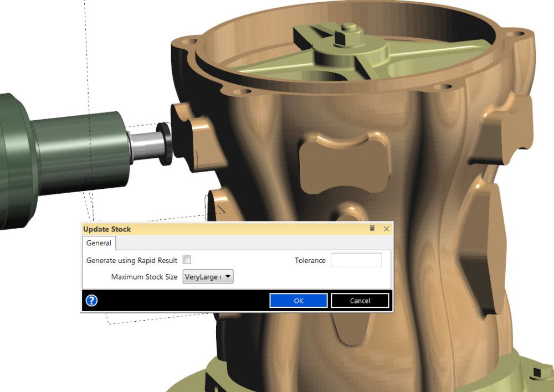Image resolution: width=554 pixels, height=392 pixels.
Task: Click the Maximum Stock Size label
Action: pyautogui.click(x=144, y=277)
